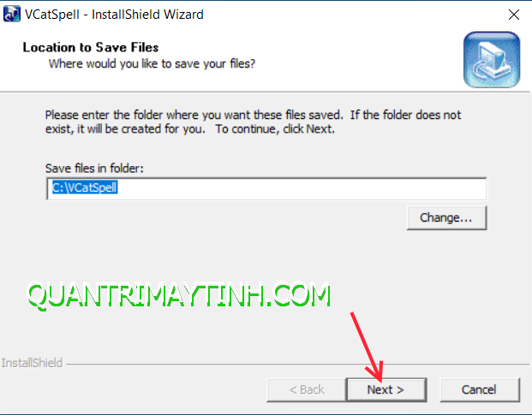Click the blue computer installer graphic
The height and width of the screenshot is (415, 532).
pos(492,60)
